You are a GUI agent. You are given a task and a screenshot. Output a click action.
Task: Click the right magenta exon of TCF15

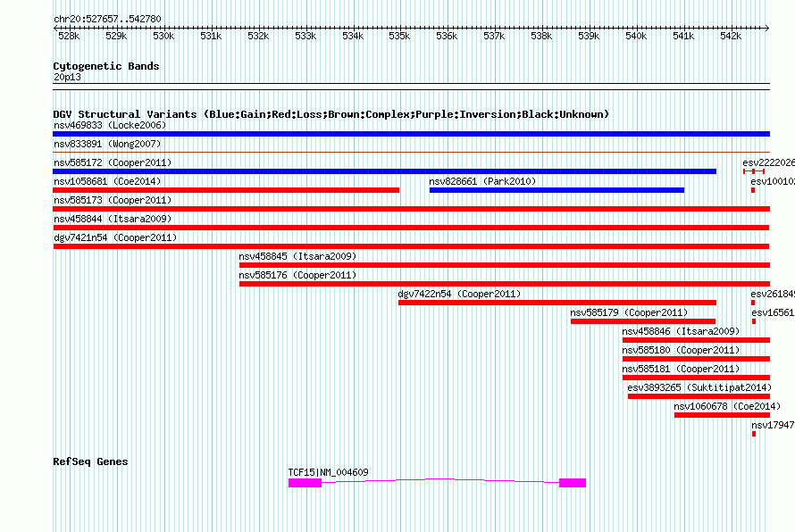(x=573, y=483)
